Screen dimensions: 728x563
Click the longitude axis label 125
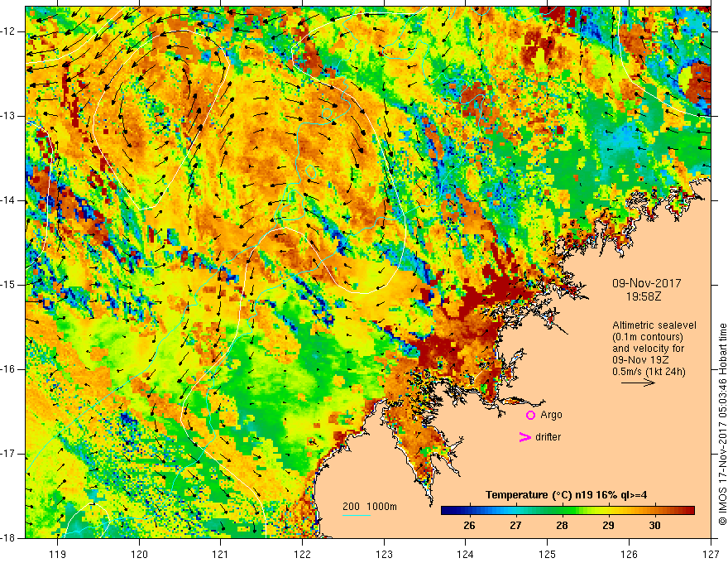tap(548, 554)
